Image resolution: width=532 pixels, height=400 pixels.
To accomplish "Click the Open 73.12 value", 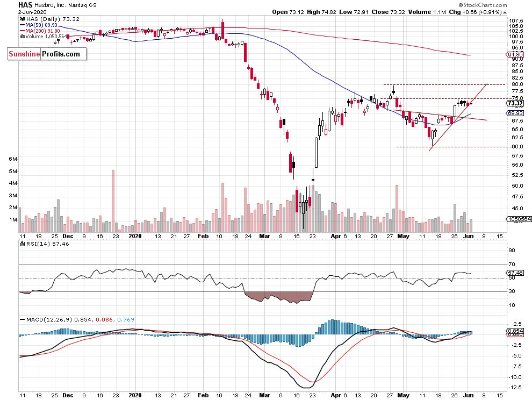I will pos(287,12).
